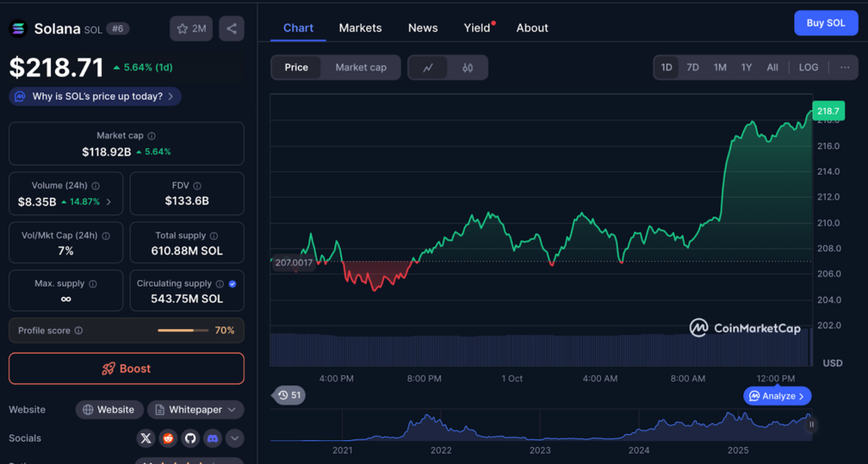
Task: Switch to the candlestick chart icon
Action: pos(468,68)
